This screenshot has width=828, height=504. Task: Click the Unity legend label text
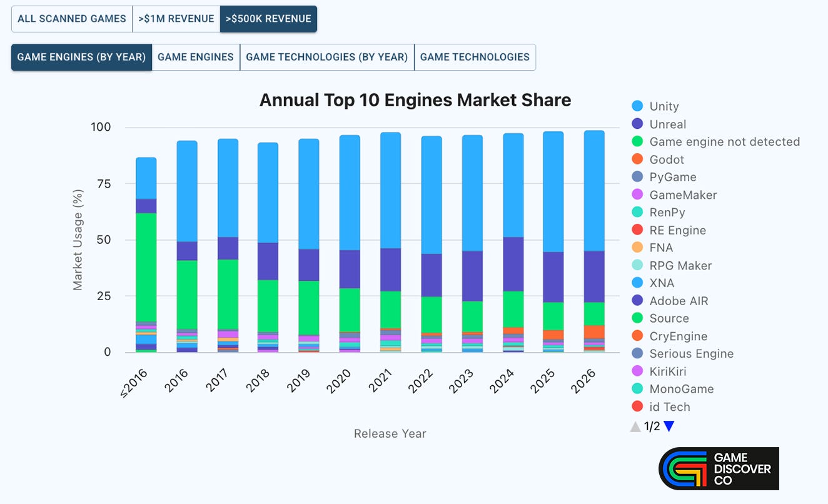click(x=664, y=106)
